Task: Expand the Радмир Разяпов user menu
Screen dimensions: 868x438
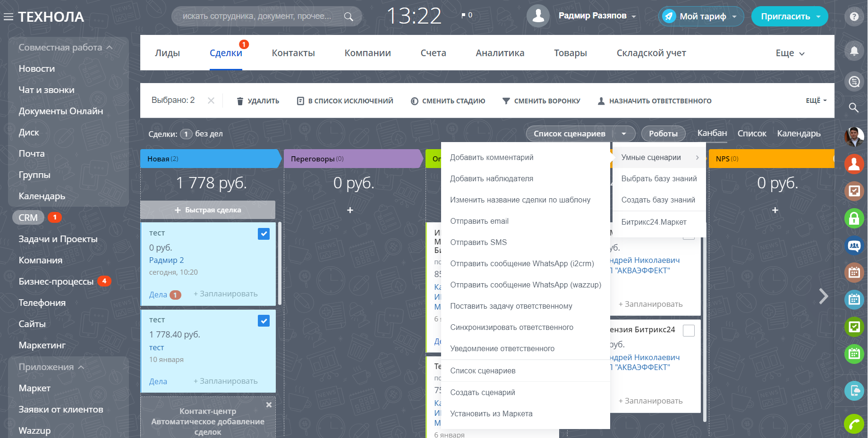Action: coord(634,17)
